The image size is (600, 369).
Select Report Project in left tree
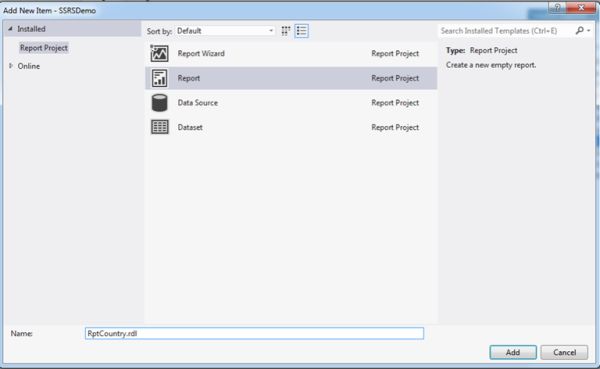point(44,48)
